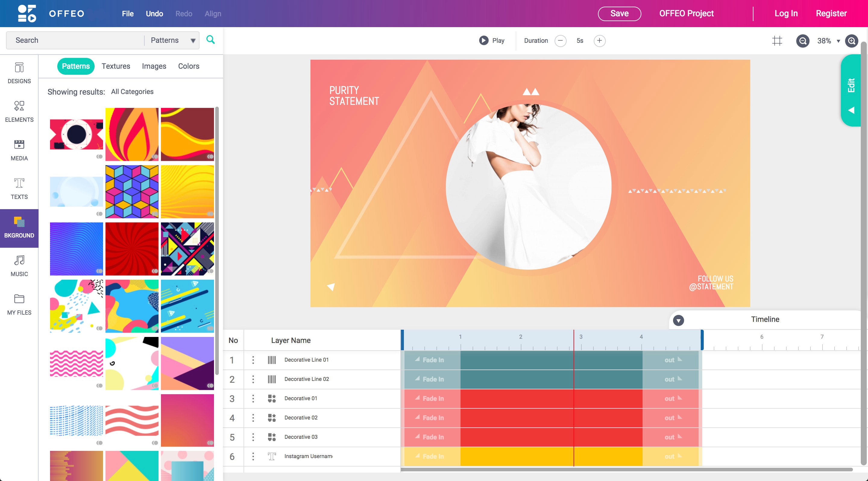
Task: Open the 38% zoom level dropdown
Action: pyautogui.click(x=829, y=41)
